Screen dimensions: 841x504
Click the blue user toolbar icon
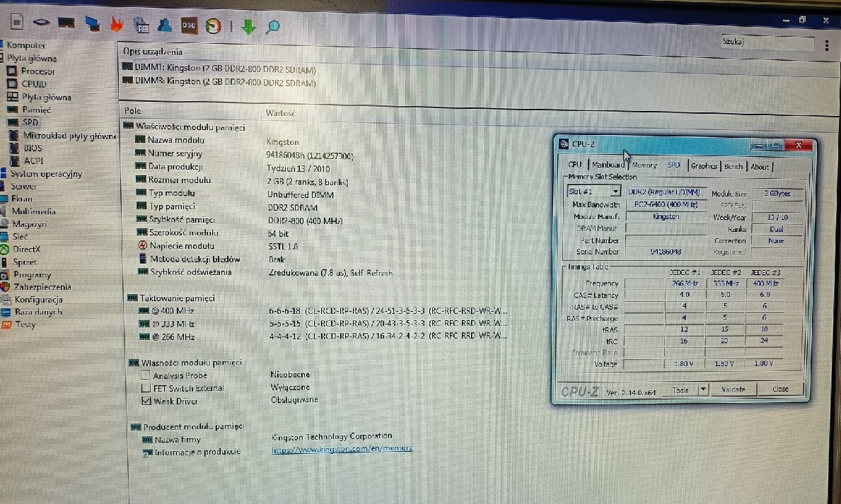pyautogui.click(x=165, y=25)
